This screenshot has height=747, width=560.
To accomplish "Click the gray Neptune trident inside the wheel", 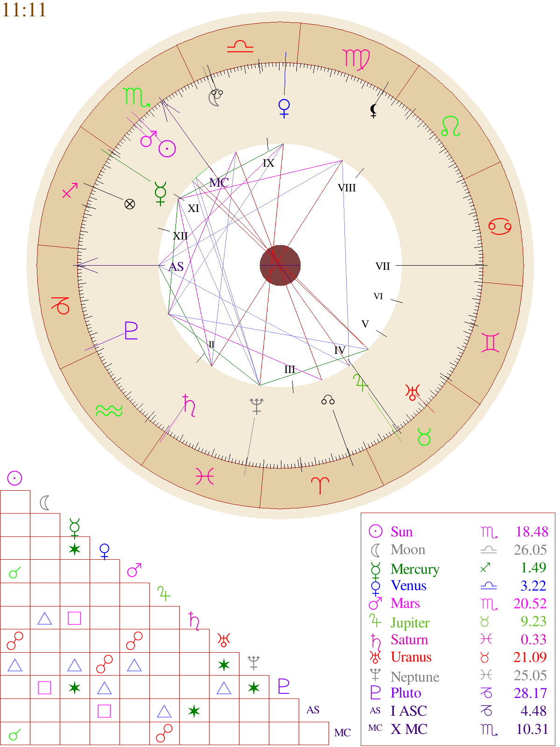I will [256, 406].
